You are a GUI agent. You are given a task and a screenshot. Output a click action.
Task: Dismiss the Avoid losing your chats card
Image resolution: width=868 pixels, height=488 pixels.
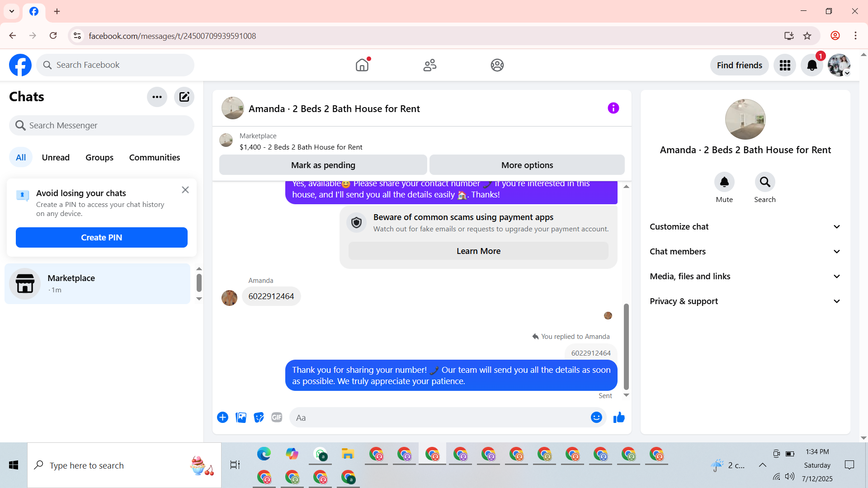coord(185,190)
